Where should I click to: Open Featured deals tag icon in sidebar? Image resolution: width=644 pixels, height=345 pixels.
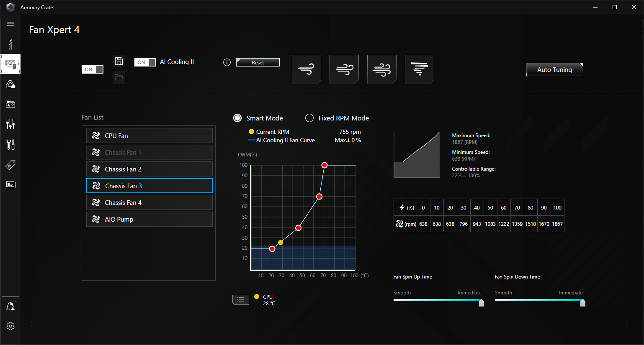[10, 165]
